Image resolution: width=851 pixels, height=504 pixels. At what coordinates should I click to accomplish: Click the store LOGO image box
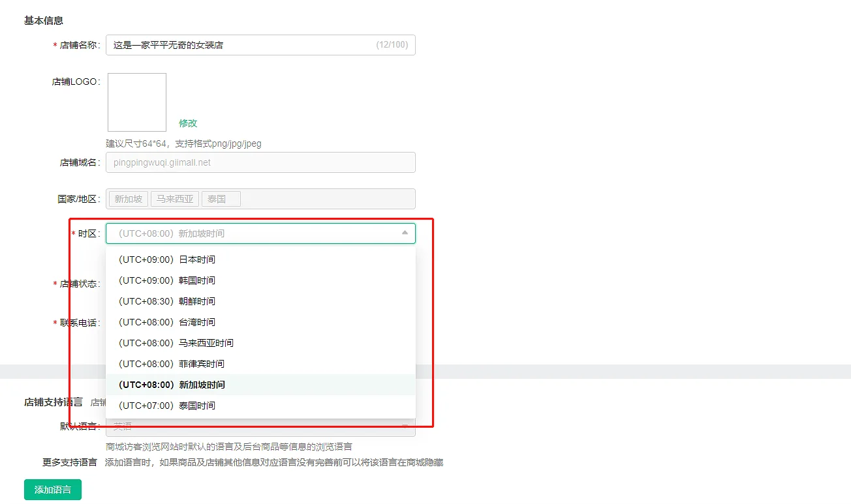tap(137, 102)
